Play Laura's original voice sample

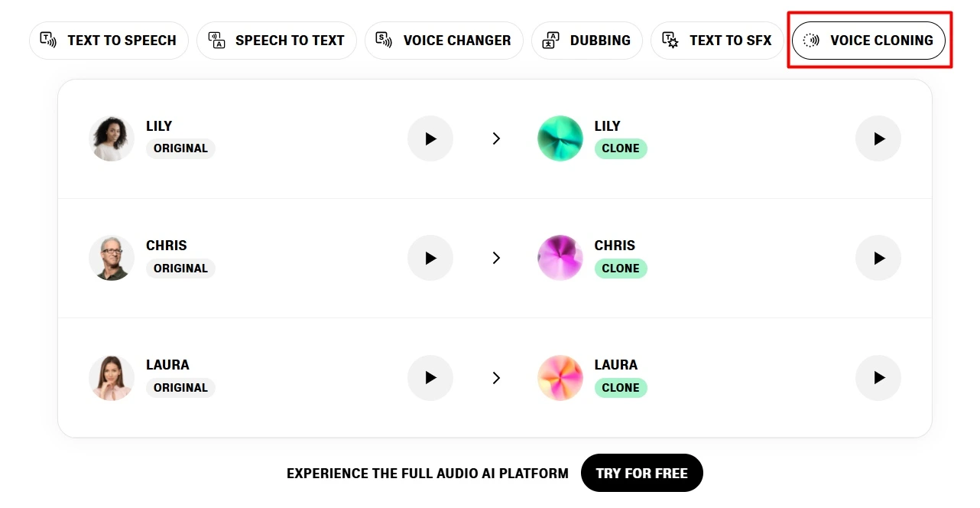430,378
